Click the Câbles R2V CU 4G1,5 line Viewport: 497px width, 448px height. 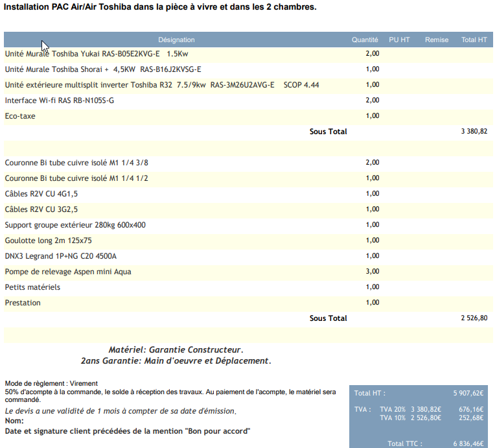(x=41, y=194)
